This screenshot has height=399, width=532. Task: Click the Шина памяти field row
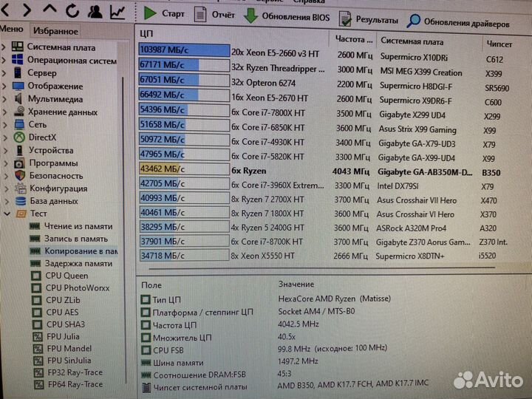tap(230, 362)
